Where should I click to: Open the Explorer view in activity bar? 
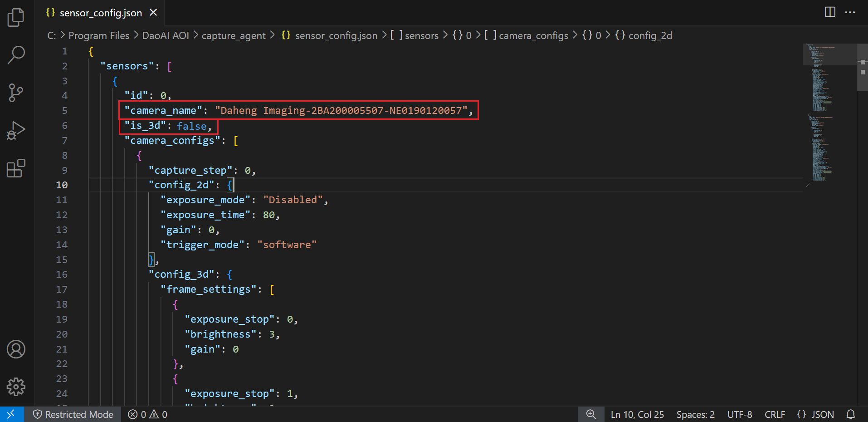pyautogui.click(x=16, y=18)
